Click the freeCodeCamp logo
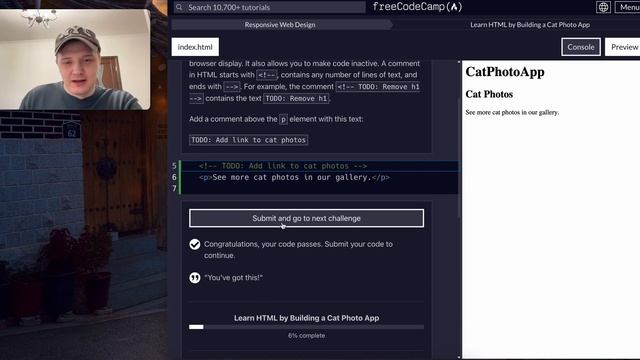 417,7
